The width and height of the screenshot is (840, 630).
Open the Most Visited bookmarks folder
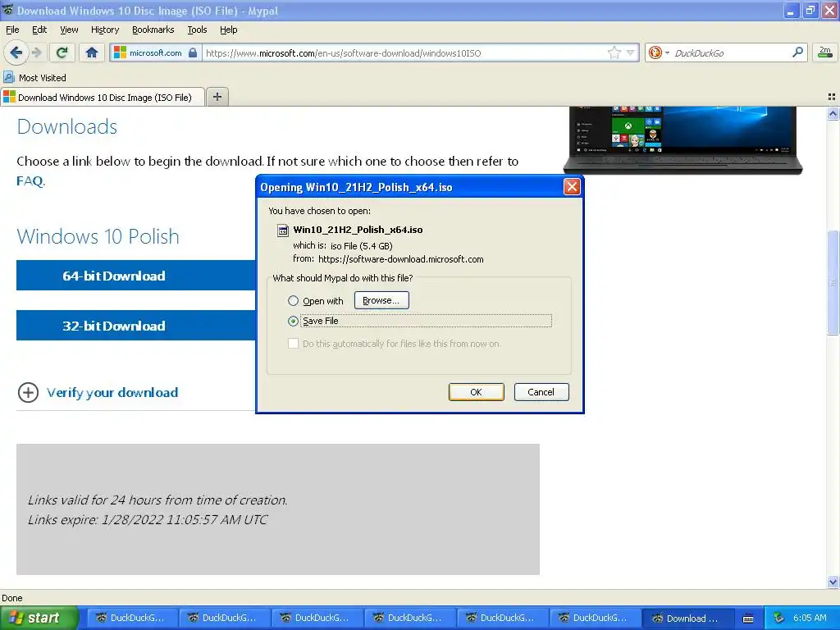(35, 78)
